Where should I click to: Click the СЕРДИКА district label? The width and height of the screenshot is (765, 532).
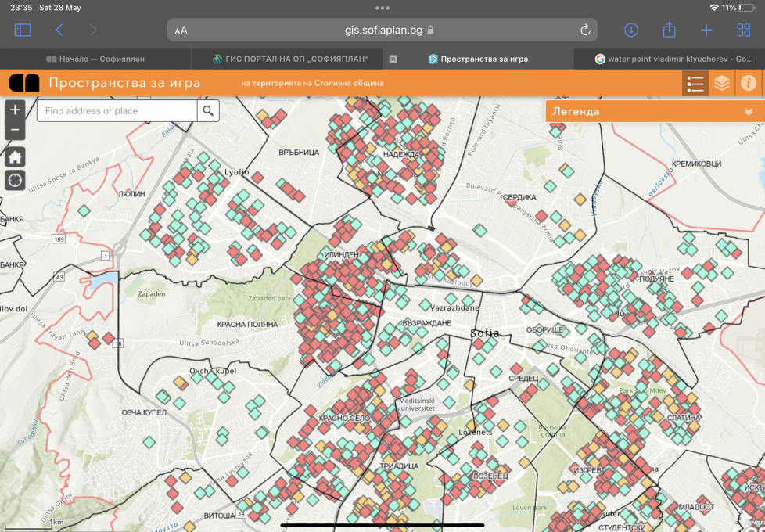coord(519,197)
